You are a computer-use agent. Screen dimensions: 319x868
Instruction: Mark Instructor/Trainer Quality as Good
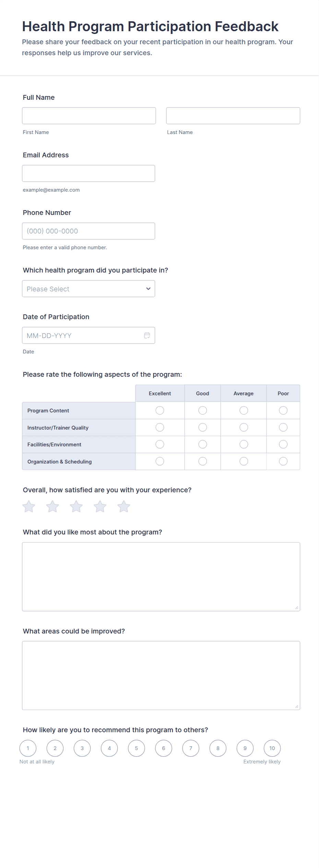[203, 427]
